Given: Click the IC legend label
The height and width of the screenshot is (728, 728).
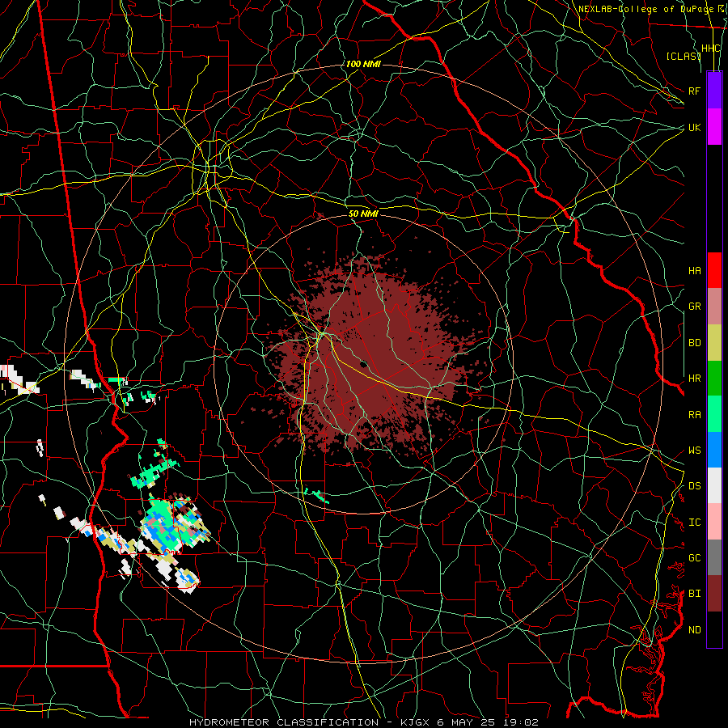Looking at the screenshot, I should [694, 523].
